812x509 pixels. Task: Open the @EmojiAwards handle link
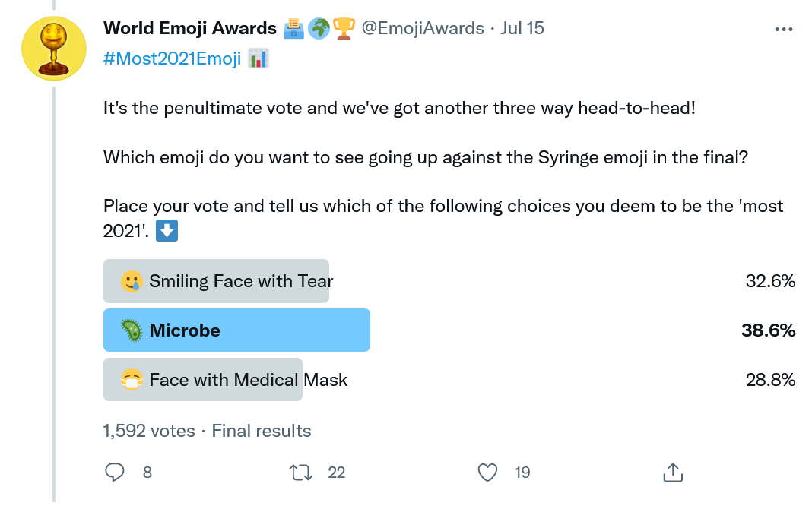pos(422,29)
